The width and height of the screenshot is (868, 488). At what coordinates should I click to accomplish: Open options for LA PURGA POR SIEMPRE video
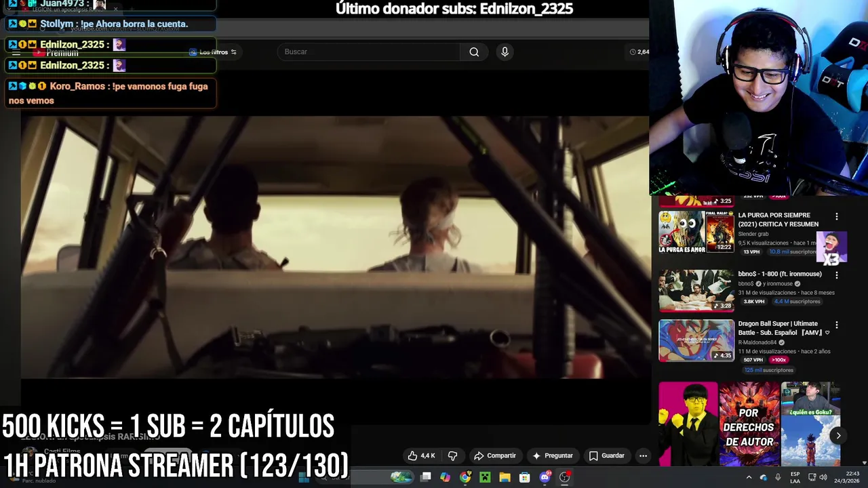coord(836,216)
